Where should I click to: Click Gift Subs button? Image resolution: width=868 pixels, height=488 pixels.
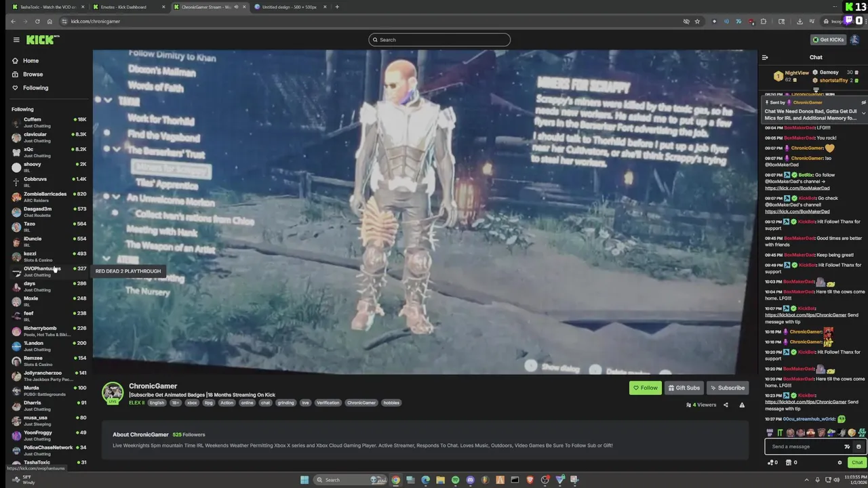pyautogui.click(x=684, y=388)
